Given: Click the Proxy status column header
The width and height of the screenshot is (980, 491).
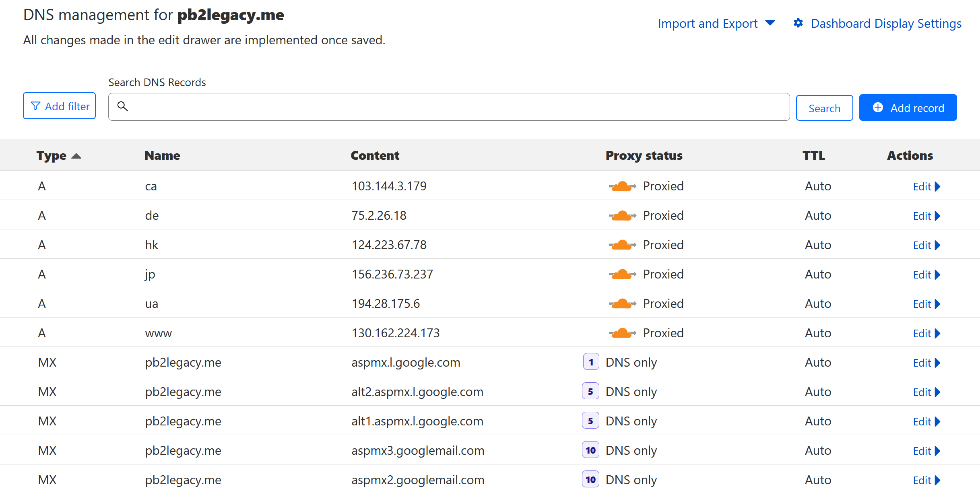Looking at the screenshot, I should pyautogui.click(x=644, y=156).
